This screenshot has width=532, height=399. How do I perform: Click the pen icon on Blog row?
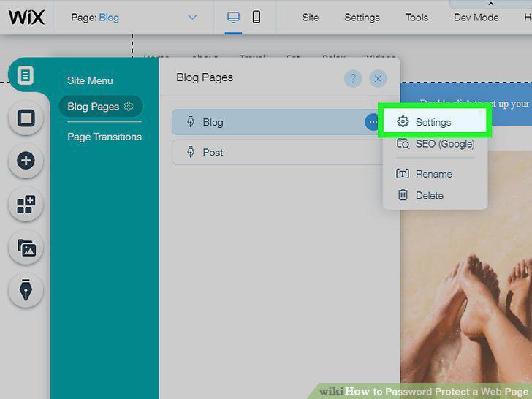tap(191, 122)
